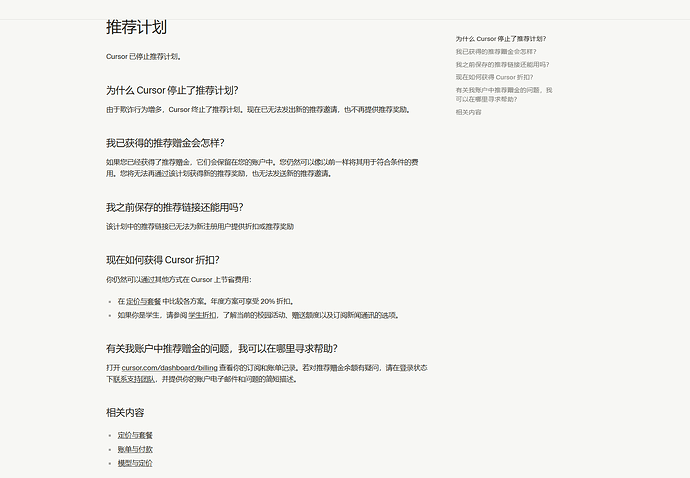Jump to 我已获得的推荐赠金会怎样? in sidebar

(496, 51)
